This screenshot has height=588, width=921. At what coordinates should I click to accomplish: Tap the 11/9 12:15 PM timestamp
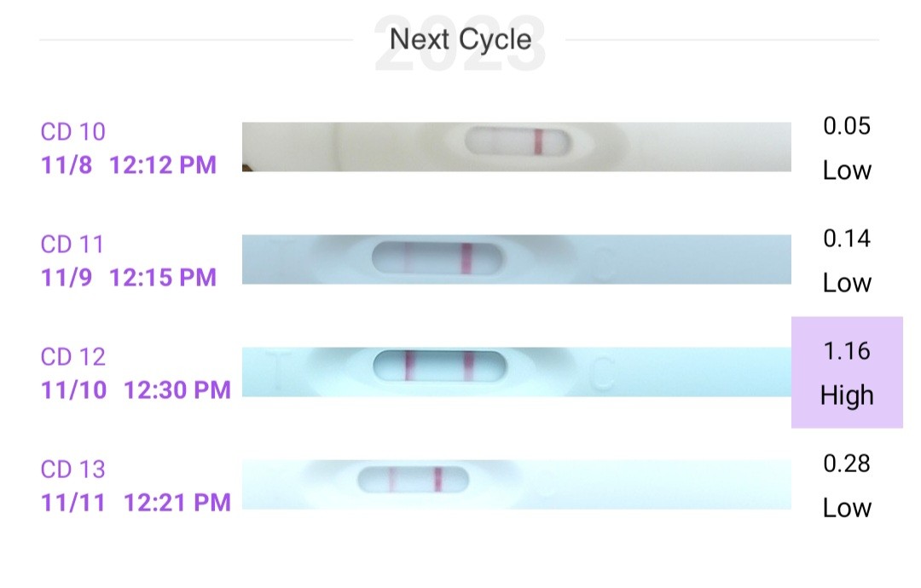129,277
